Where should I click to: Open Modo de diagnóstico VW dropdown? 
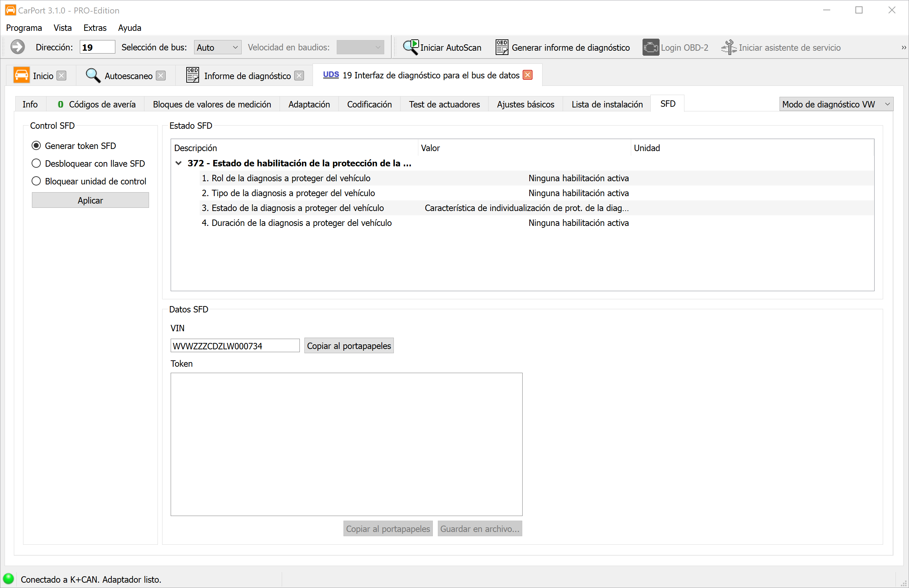click(836, 104)
